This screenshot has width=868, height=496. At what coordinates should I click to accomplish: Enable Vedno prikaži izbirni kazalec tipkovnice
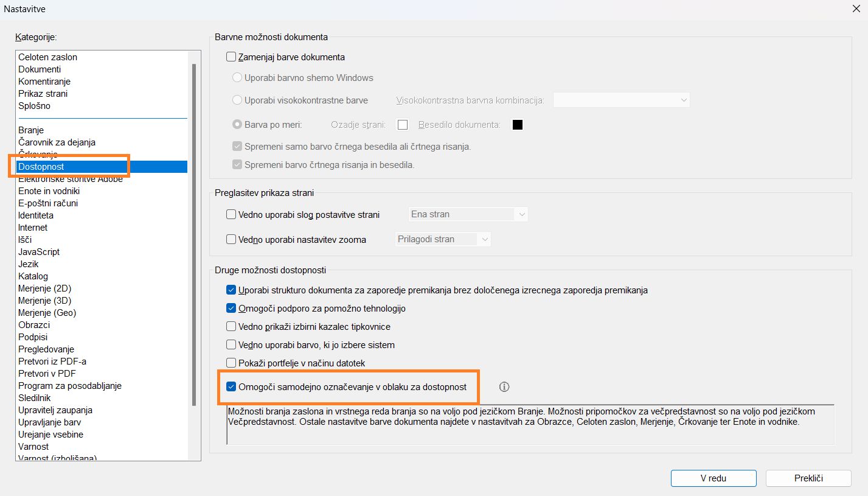click(231, 327)
